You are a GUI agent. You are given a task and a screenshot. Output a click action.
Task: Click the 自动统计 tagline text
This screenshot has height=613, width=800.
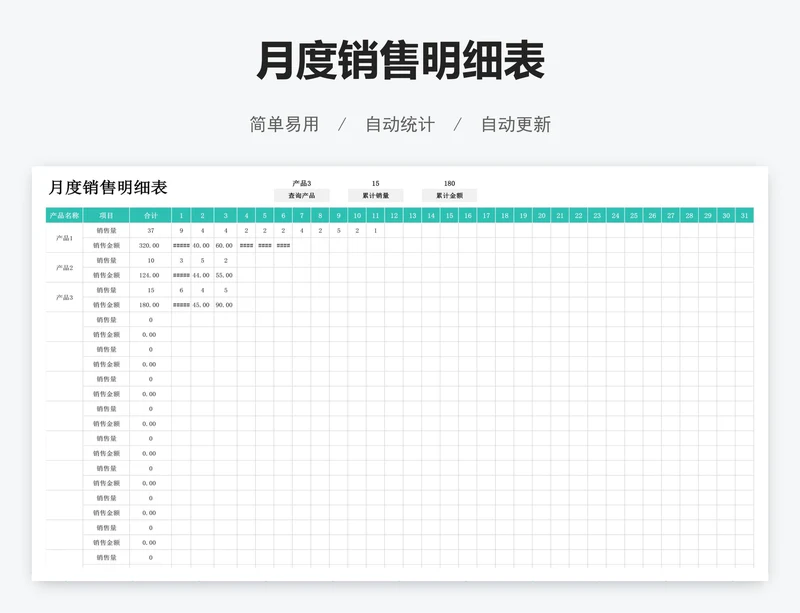click(400, 124)
